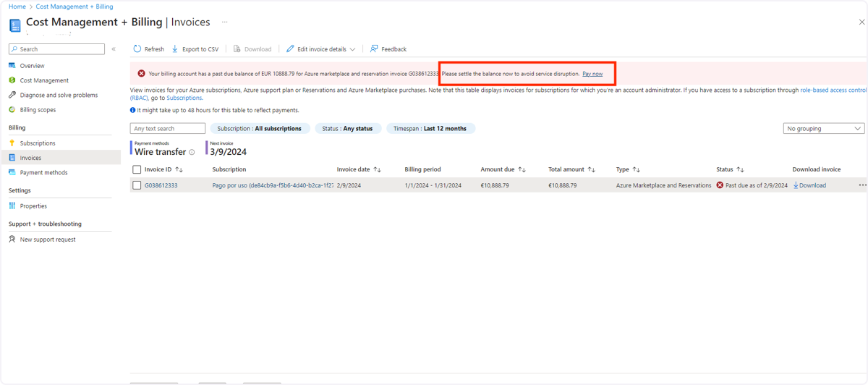Screen dimensions: 868x385
Task: Expand the Edit invoice details chevron
Action: [352, 49]
